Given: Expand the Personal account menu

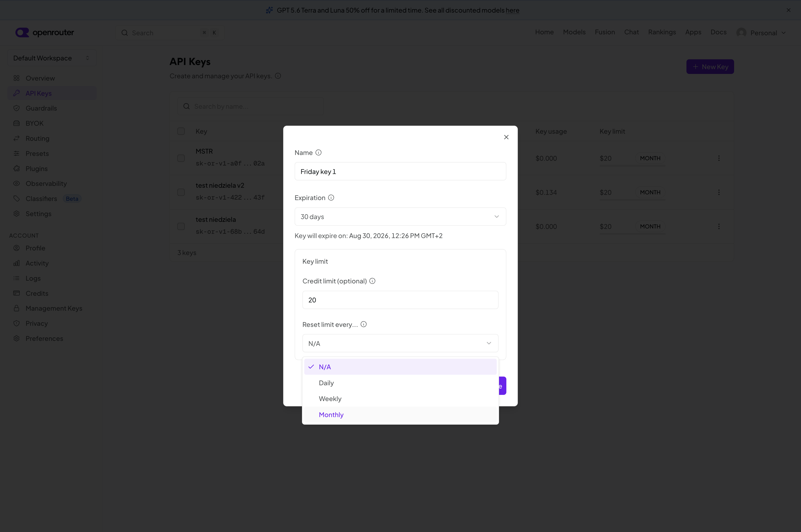Looking at the screenshot, I should [x=761, y=33].
